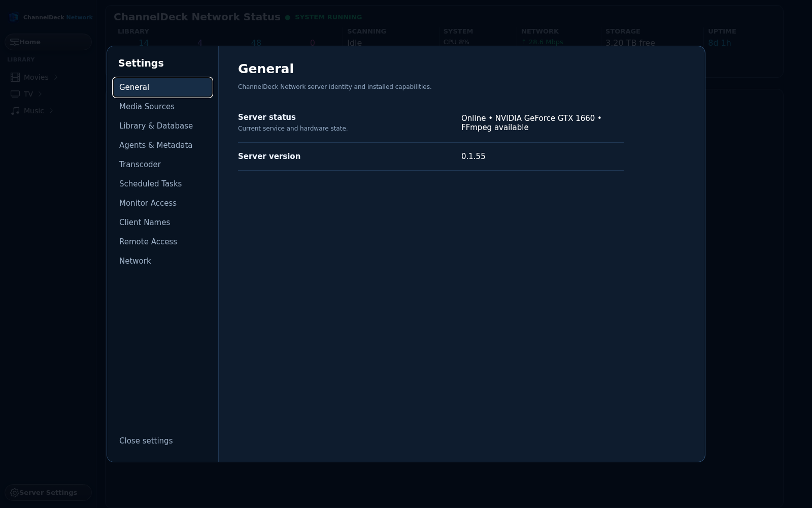Click the CPU 8% system value
Screen dimensions: 812x508
pyautogui.click(x=456, y=42)
